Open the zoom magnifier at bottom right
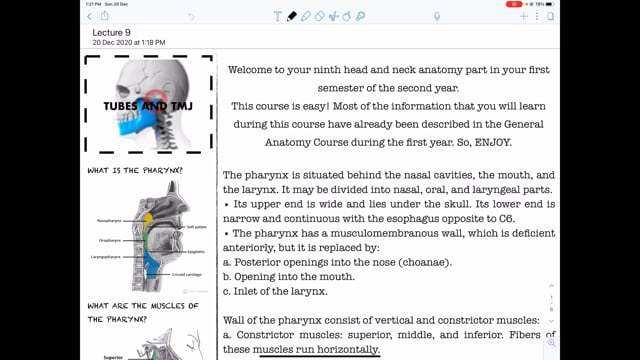640x360 pixels. [551, 343]
